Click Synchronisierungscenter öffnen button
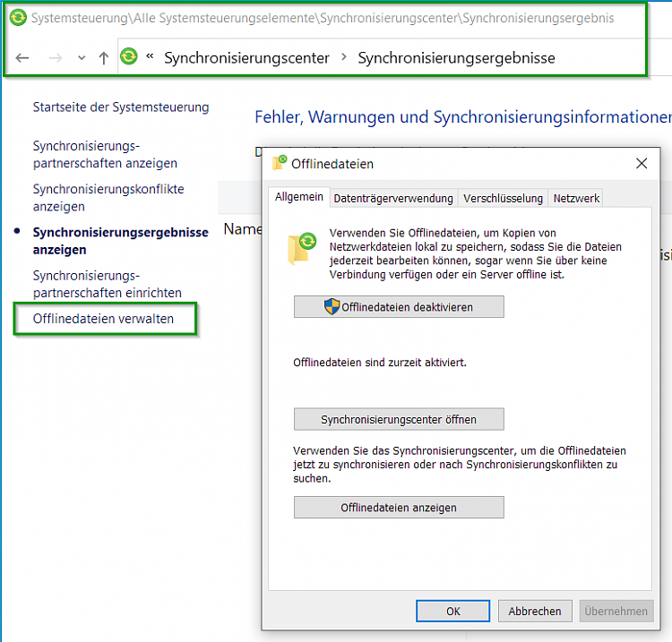This screenshot has width=672, height=642. (399, 419)
